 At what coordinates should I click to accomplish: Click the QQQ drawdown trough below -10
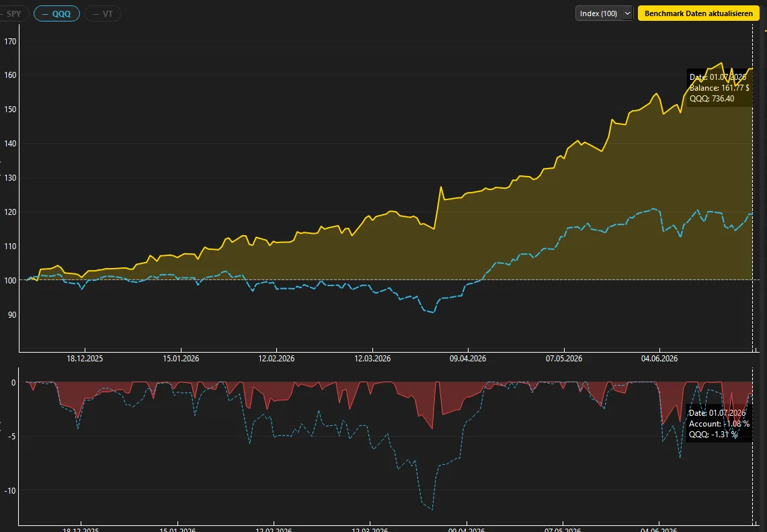[x=431, y=508]
